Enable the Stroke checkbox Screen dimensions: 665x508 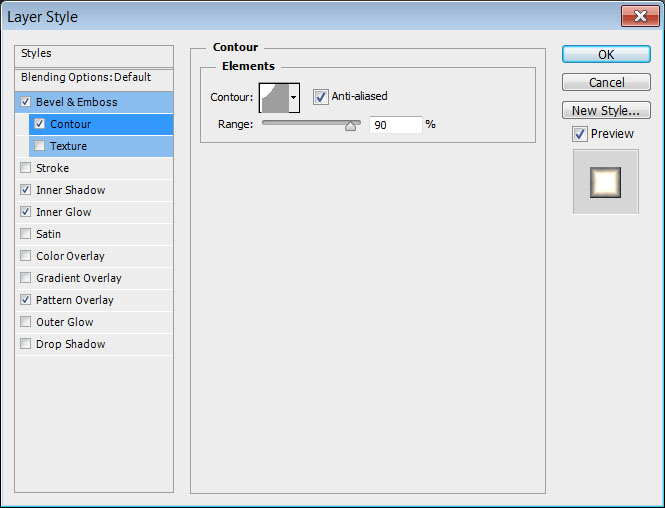[x=25, y=168]
